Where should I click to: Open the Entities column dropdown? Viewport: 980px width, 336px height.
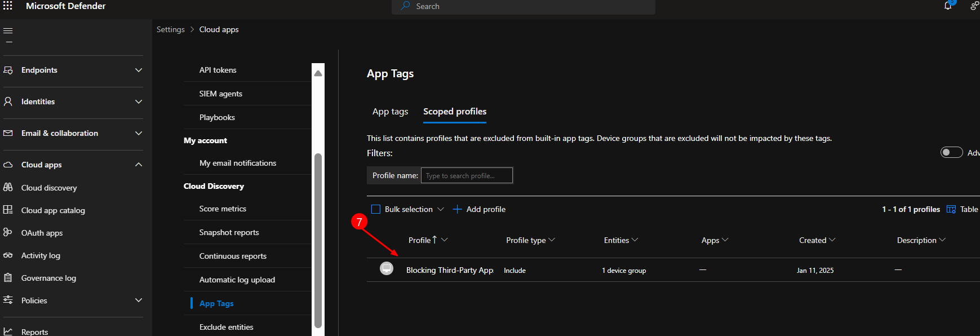coord(635,240)
